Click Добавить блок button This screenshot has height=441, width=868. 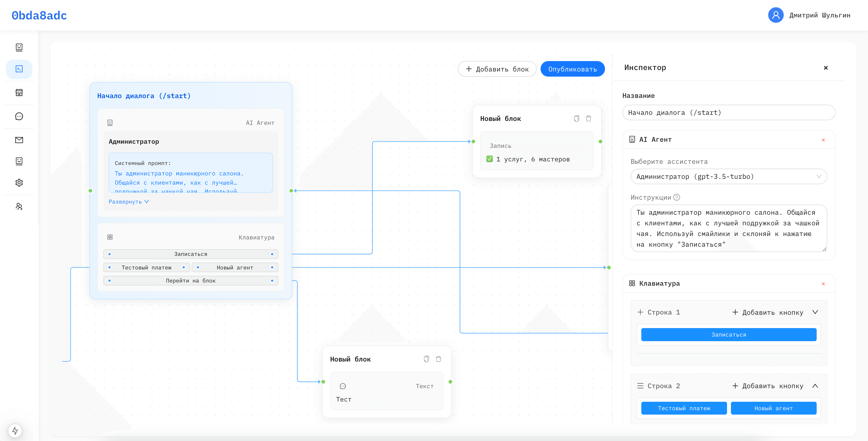(497, 69)
